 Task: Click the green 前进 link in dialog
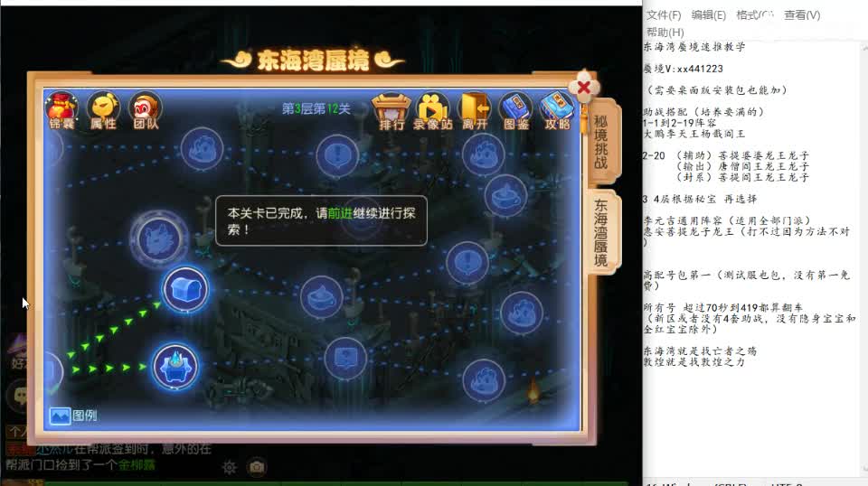click(x=340, y=213)
